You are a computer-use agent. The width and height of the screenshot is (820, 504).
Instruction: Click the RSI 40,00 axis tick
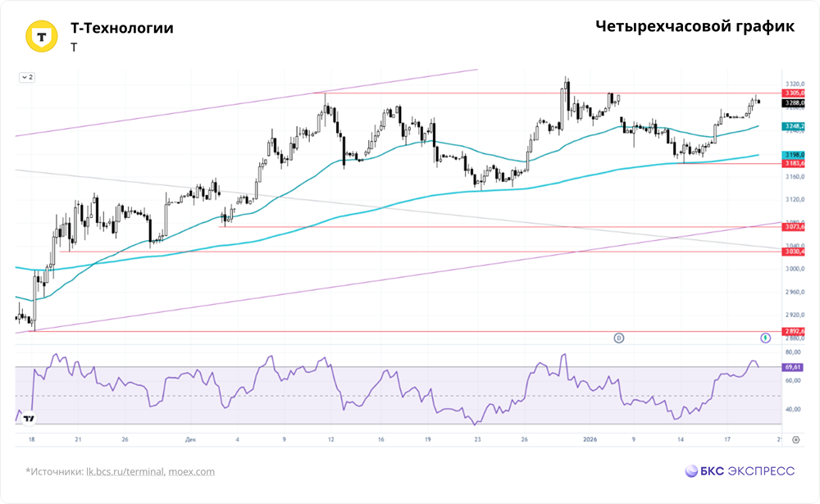793,410
